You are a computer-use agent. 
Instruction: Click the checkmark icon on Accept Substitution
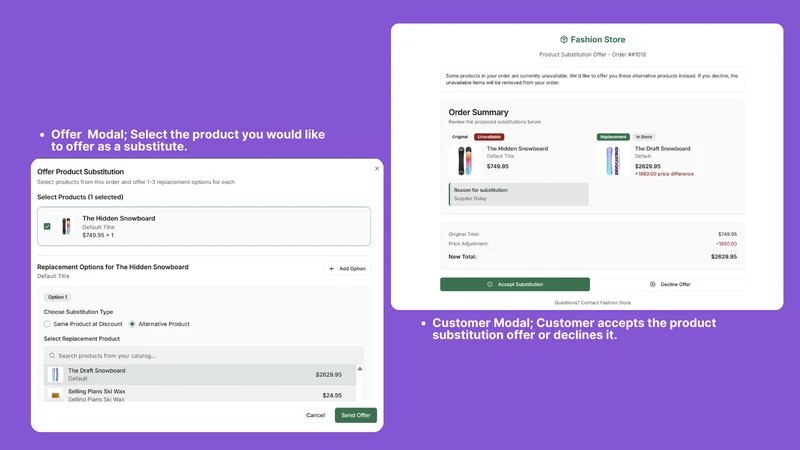(490, 284)
